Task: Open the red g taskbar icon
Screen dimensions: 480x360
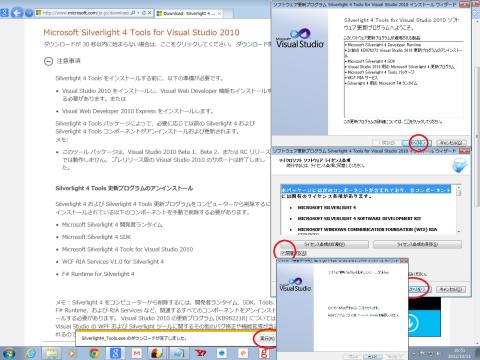Action: (x=264, y=353)
